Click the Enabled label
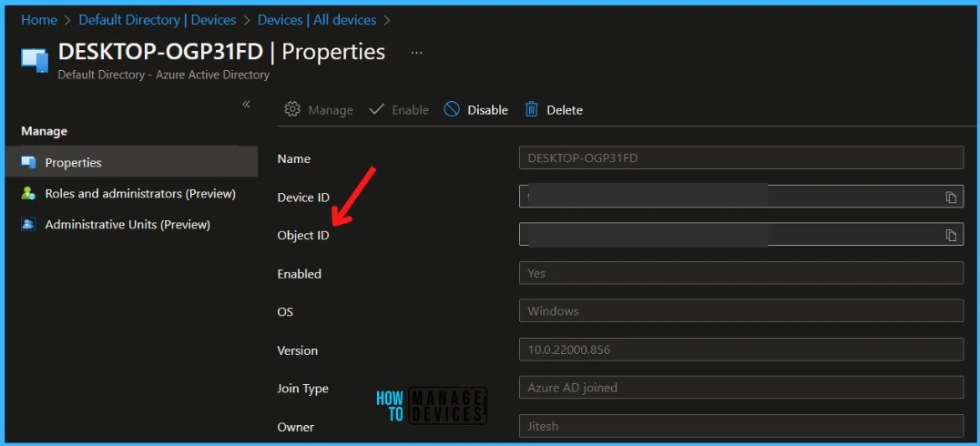Viewport: 980px width, 446px height. [299, 274]
